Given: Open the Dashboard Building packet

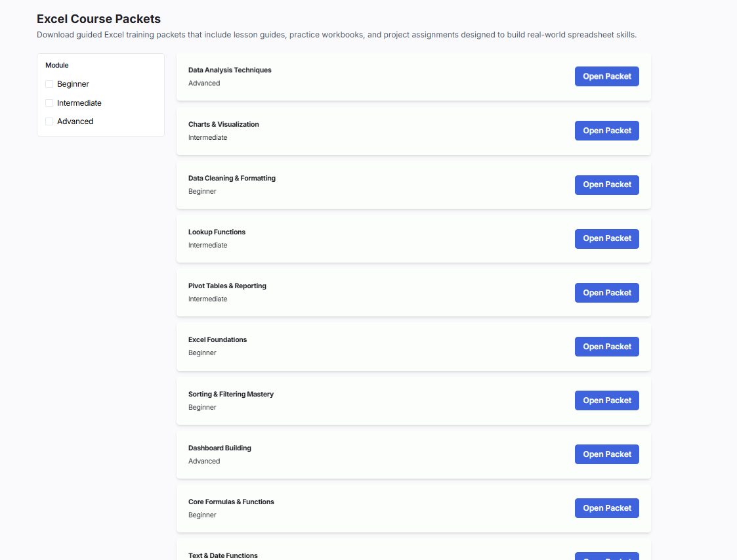Looking at the screenshot, I should [x=606, y=454].
